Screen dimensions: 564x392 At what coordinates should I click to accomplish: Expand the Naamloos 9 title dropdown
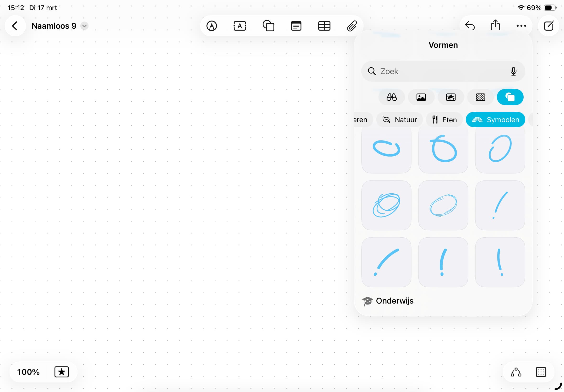(x=84, y=26)
